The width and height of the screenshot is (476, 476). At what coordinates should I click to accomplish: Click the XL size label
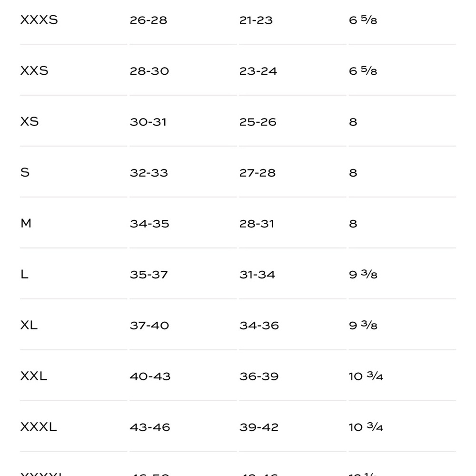point(29,326)
